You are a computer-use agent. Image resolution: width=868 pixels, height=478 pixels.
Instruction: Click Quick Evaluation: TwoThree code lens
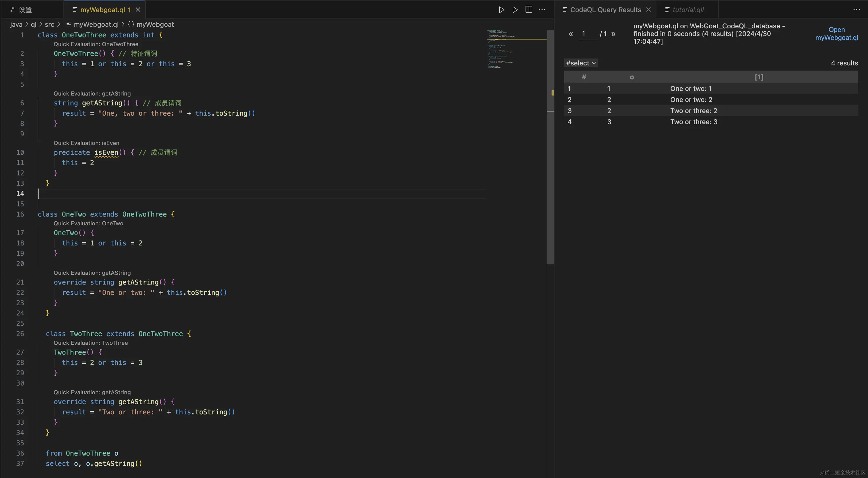(x=91, y=343)
